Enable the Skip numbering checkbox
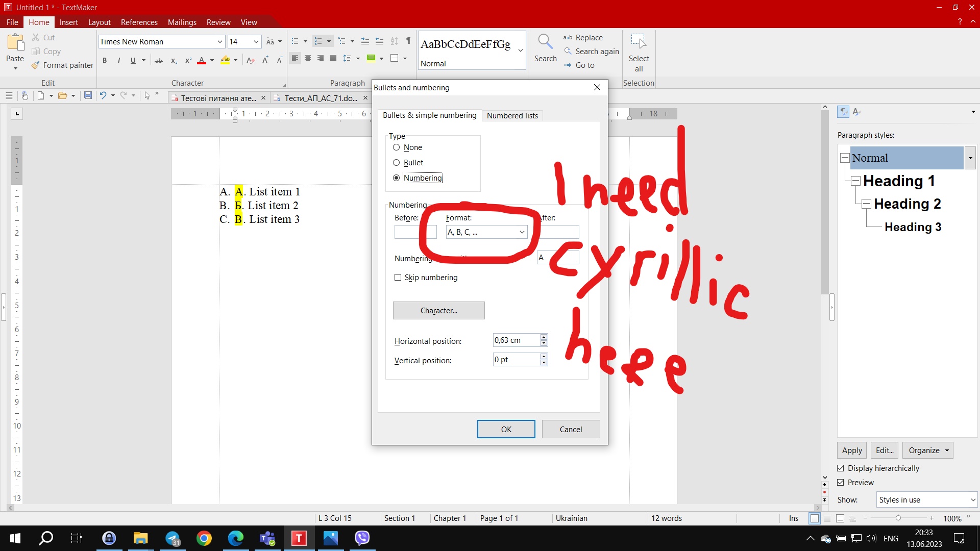This screenshot has width=980, height=551. [x=398, y=278]
